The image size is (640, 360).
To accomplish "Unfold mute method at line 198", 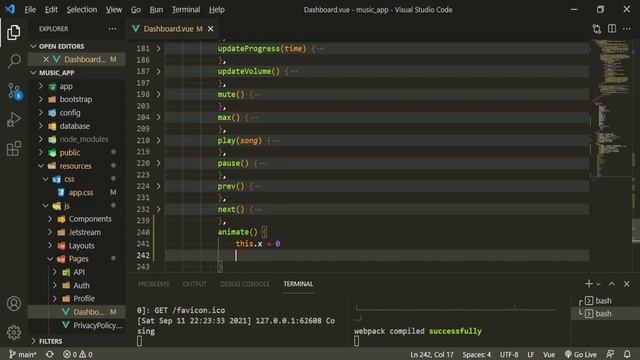I will pyautogui.click(x=158, y=94).
